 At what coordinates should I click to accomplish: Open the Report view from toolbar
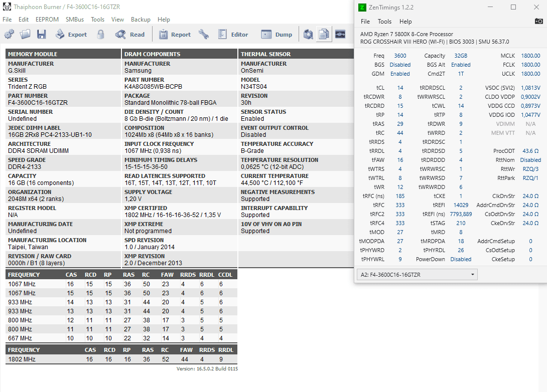tap(175, 34)
